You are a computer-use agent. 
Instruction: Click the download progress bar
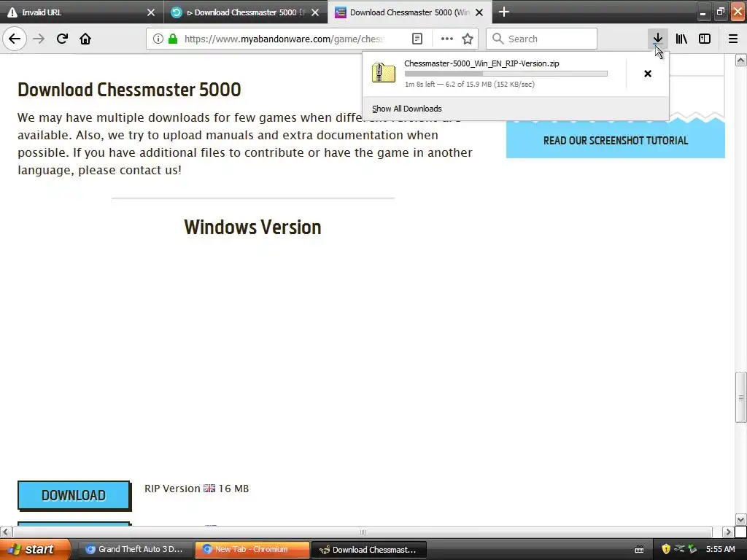point(506,74)
